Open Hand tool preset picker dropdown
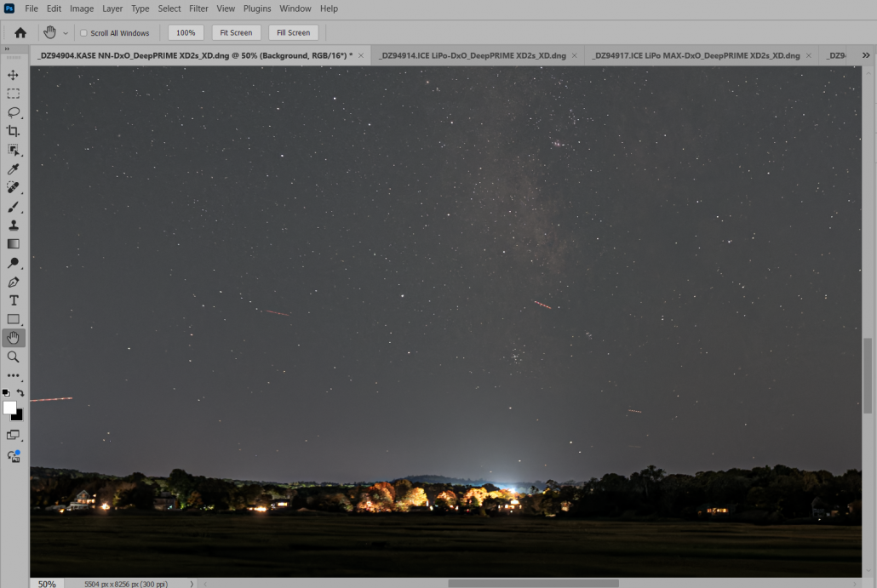The height and width of the screenshot is (588, 877). point(66,33)
